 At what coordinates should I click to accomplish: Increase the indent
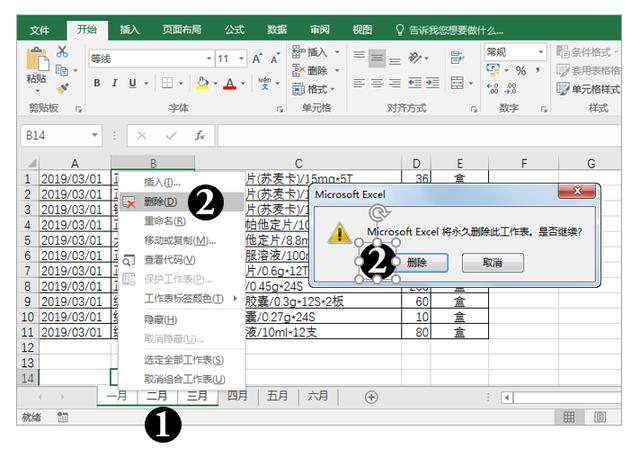coord(432,83)
